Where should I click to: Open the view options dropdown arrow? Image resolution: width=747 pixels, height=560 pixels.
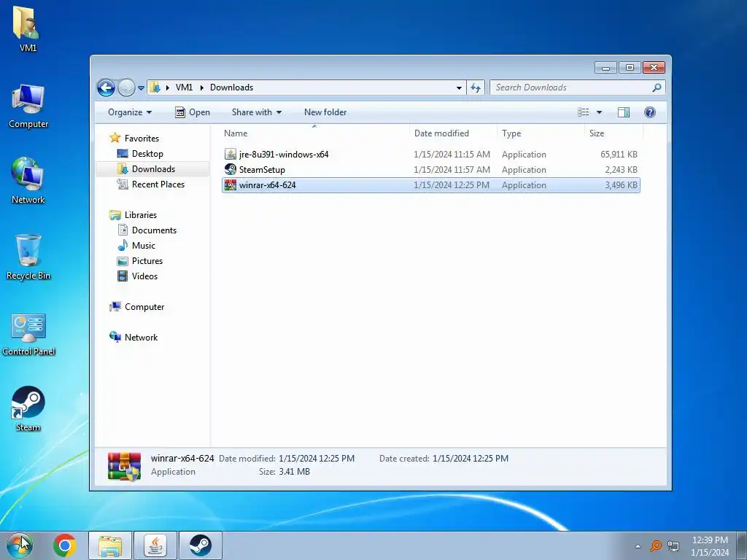click(600, 112)
